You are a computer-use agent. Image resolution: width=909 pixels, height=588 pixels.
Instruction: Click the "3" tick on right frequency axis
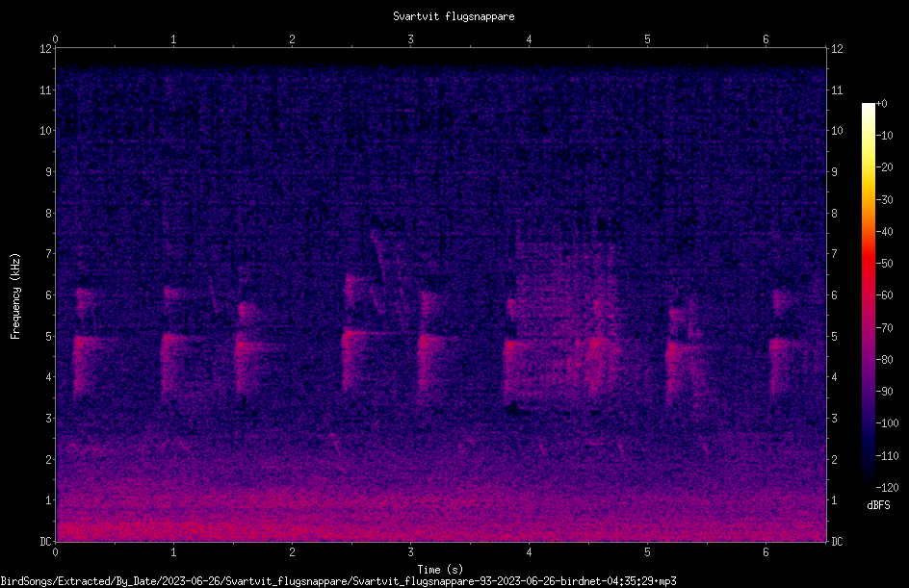pyautogui.click(x=834, y=419)
